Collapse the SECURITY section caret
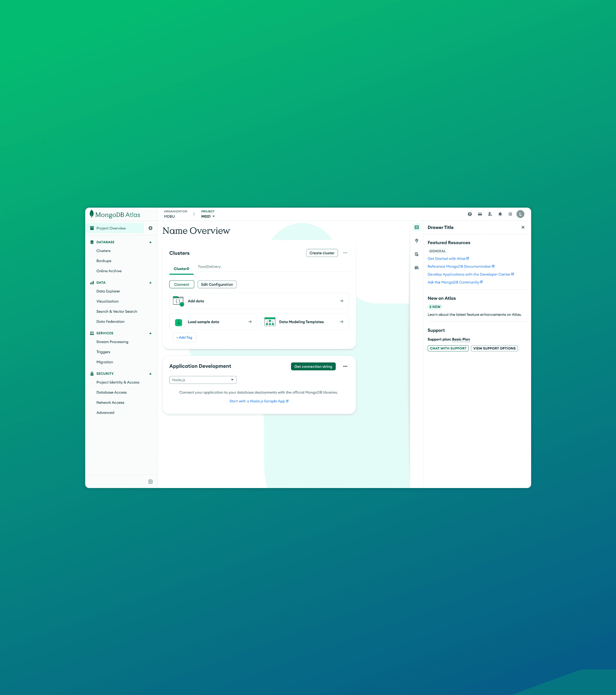The width and height of the screenshot is (616, 695). click(150, 374)
